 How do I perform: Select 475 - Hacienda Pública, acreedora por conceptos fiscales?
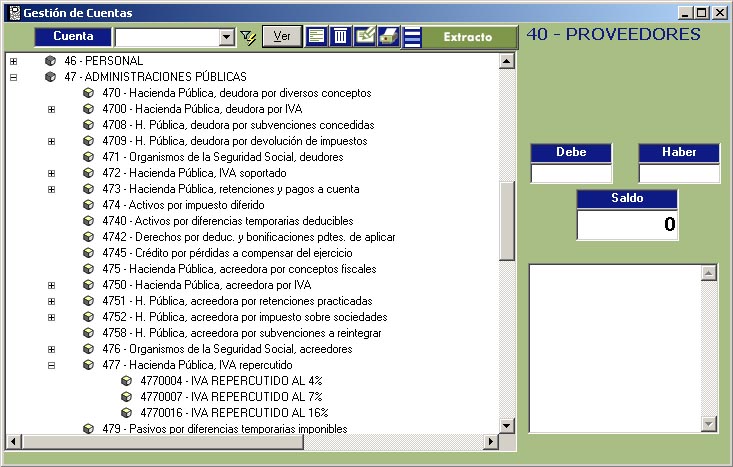(239, 269)
